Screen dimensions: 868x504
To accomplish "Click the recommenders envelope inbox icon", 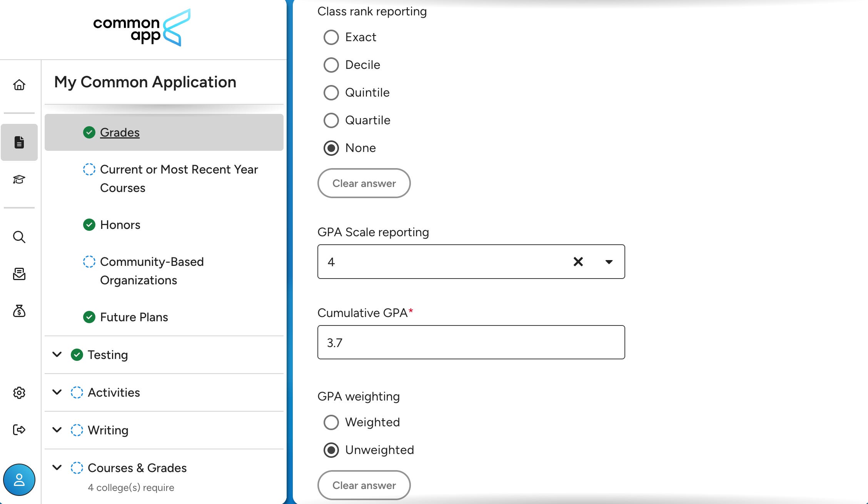I will coord(19,274).
